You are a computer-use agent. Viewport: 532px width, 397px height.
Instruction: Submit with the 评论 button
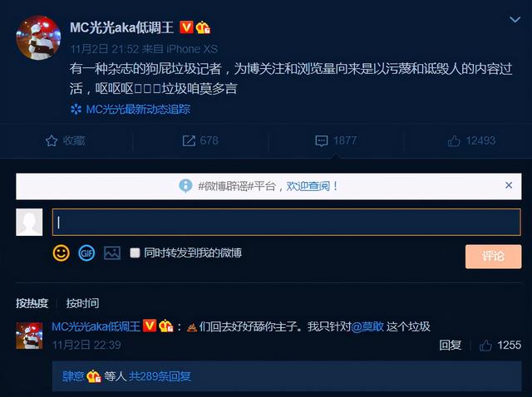[x=493, y=257]
